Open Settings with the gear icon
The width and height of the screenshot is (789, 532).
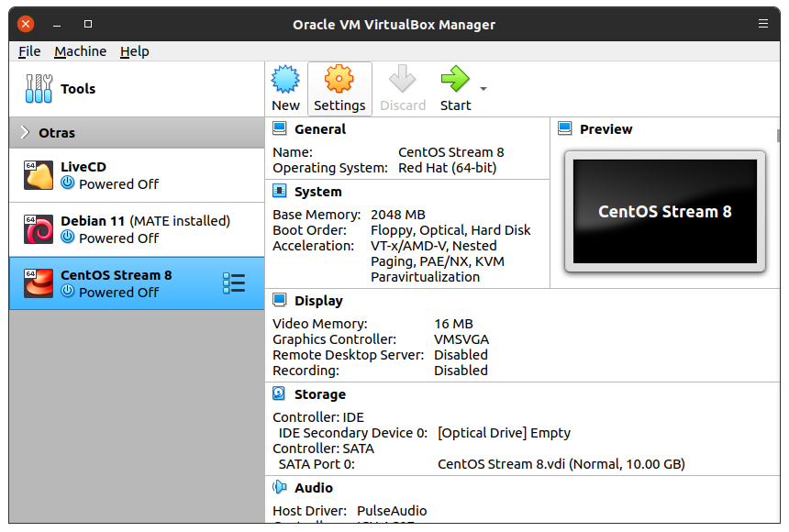[339, 81]
